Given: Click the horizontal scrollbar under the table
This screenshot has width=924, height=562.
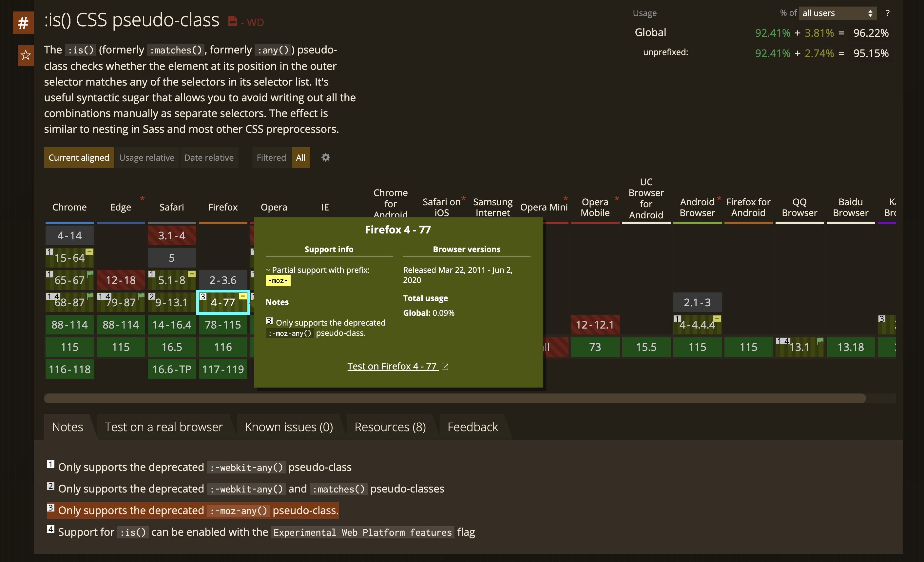Looking at the screenshot, I should point(455,398).
